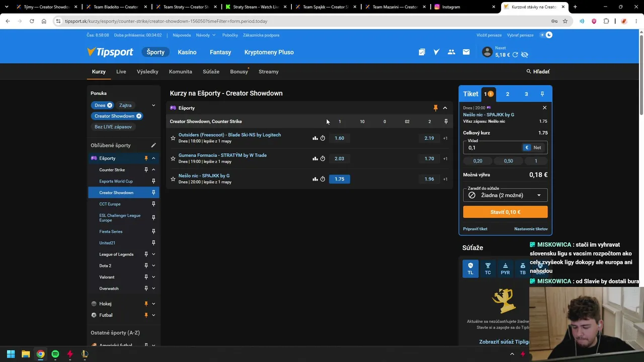This screenshot has height=362, width=644.
Task: Select the TL competition icon
Action: point(470,268)
